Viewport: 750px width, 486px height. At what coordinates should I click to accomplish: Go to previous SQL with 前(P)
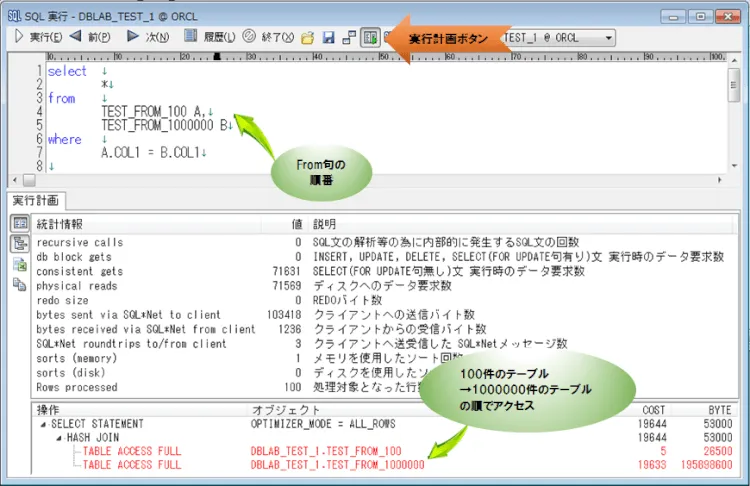[89, 37]
